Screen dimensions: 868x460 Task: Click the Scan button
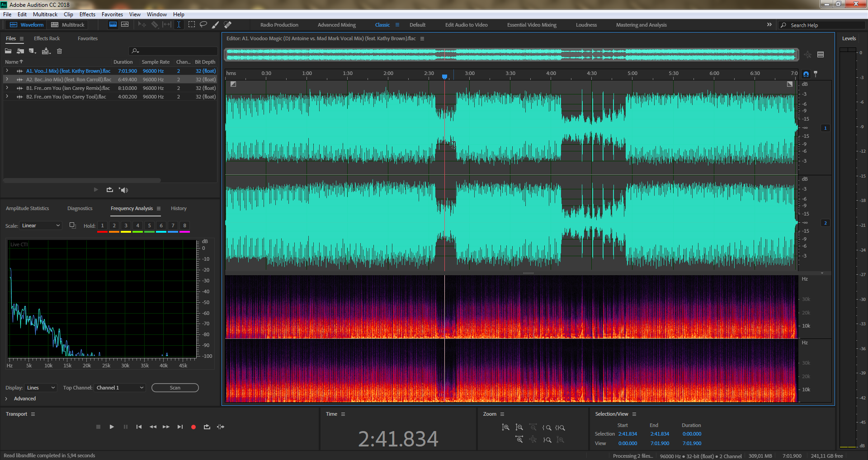(x=175, y=388)
